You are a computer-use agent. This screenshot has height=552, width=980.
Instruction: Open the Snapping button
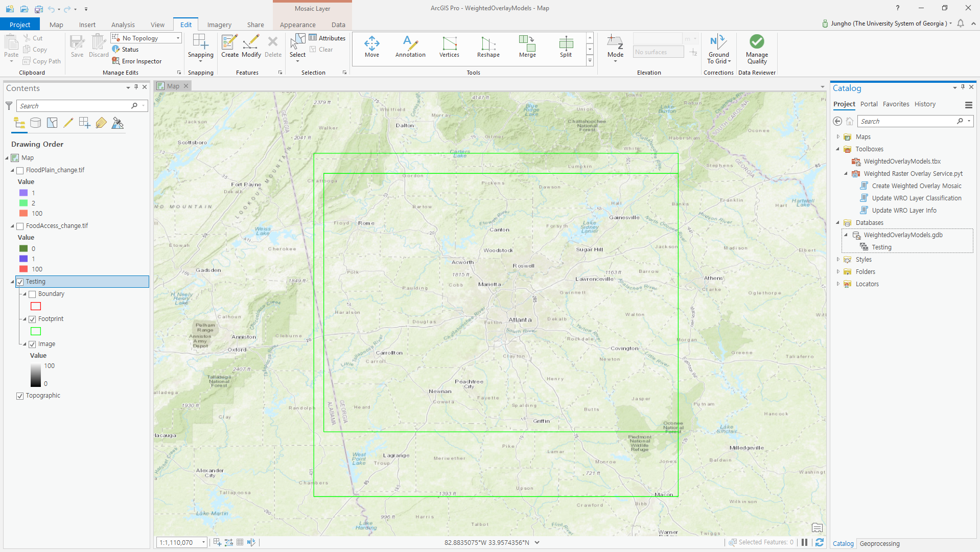click(200, 49)
